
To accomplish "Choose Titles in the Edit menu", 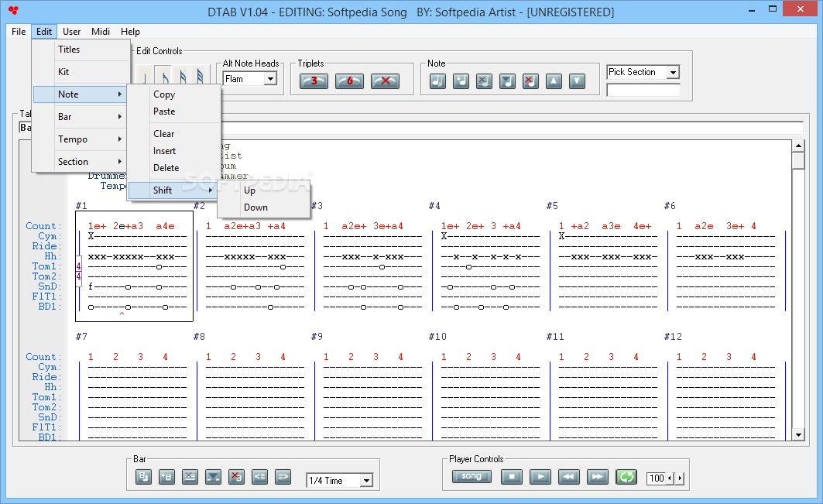I will click(x=81, y=50).
